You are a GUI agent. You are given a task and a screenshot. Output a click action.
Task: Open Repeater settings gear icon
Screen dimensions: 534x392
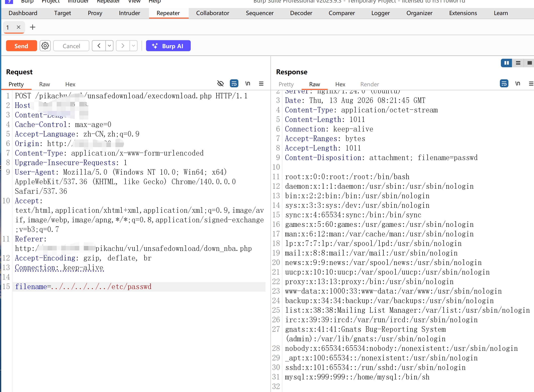pyautogui.click(x=45, y=46)
